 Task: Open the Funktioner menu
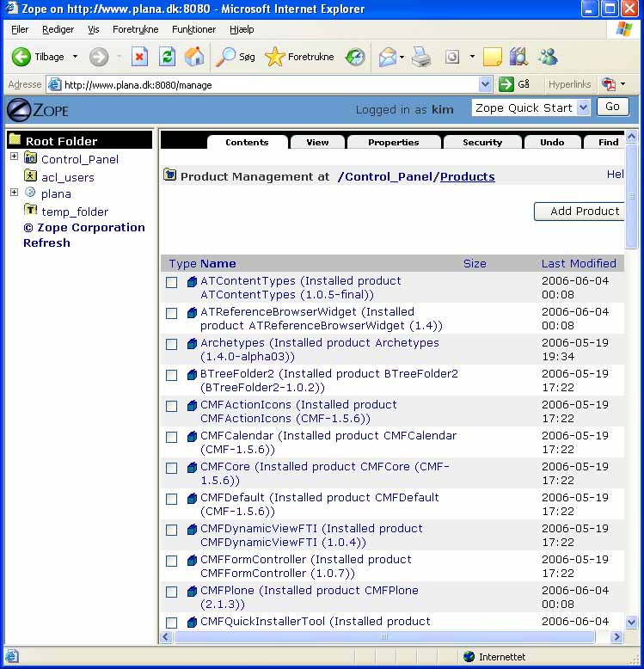coord(193,29)
